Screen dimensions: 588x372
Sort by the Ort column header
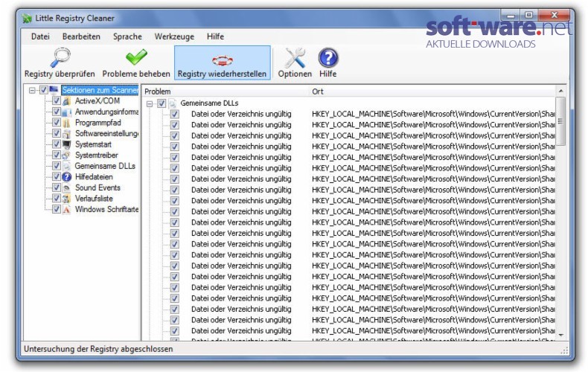coord(432,91)
